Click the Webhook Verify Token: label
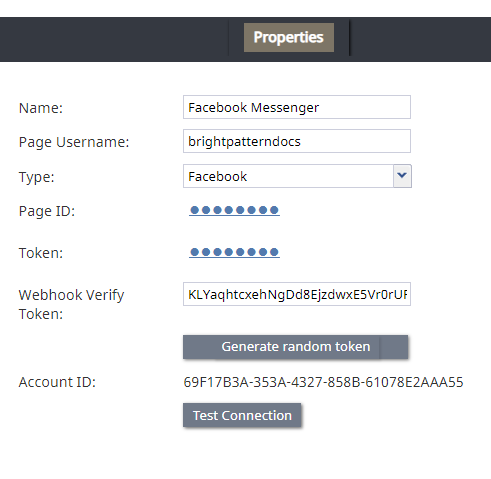The width and height of the screenshot is (491, 479). tap(71, 304)
